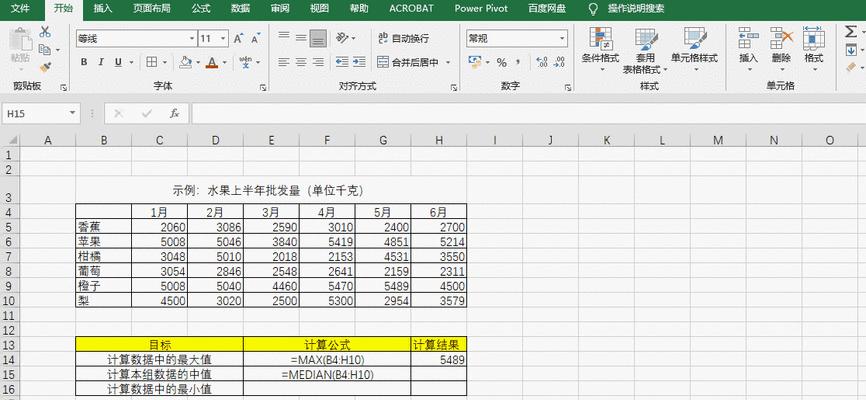The width and height of the screenshot is (866, 400).
Task: Switch to the 数据 ribbon tab
Action: [240, 8]
